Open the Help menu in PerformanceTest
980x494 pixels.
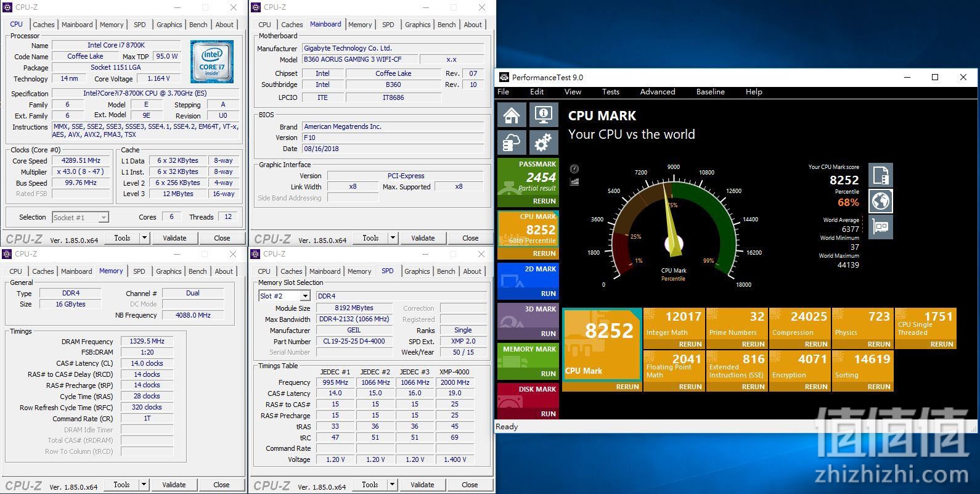click(754, 92)
